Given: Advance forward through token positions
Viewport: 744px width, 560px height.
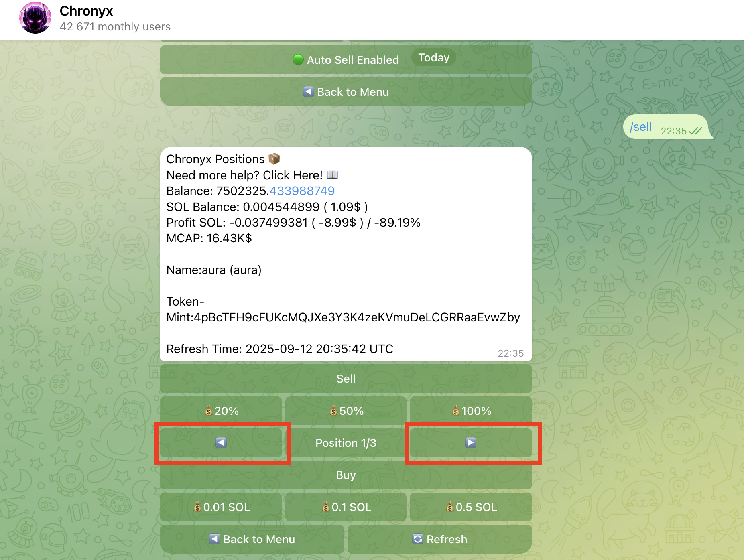Looking at the screenshot, I should click(470, 443).
